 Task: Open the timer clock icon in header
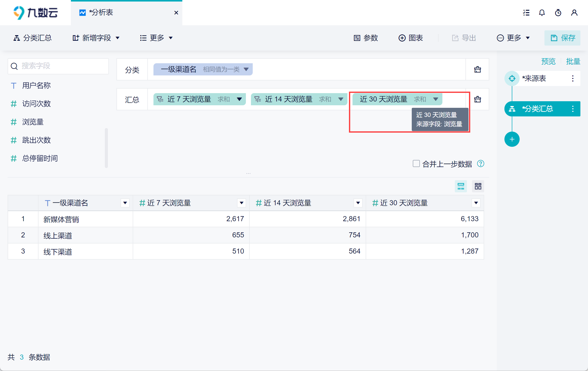point(558,13)
